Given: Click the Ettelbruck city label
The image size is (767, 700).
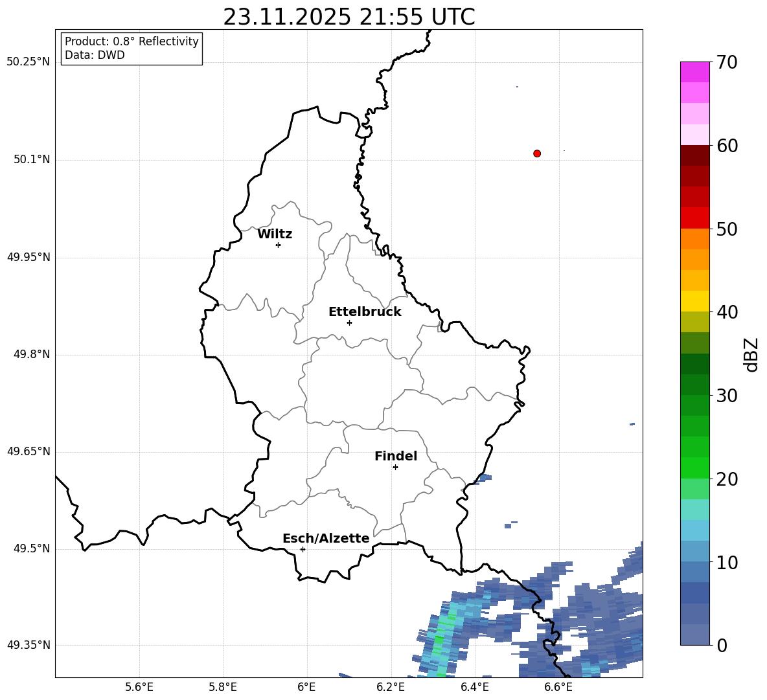Looking at the screenshot, I should [365, 312].
